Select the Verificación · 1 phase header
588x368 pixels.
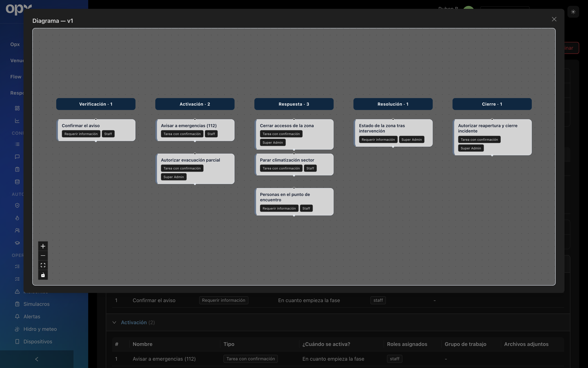click(x=96, y=104)
